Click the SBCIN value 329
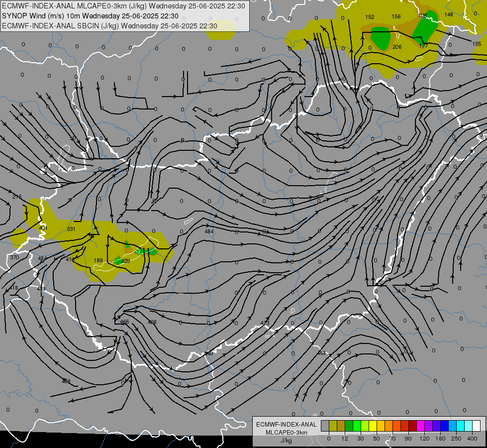Viewport: 487px width, 448px height. click(125, 261)
